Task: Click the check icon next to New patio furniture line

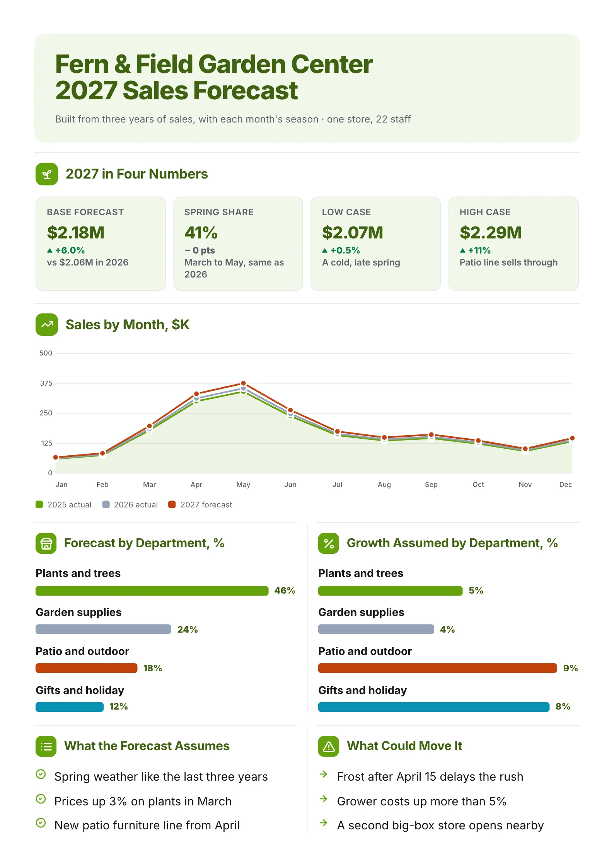Action: pyautogui.click(x=41, y=823)
